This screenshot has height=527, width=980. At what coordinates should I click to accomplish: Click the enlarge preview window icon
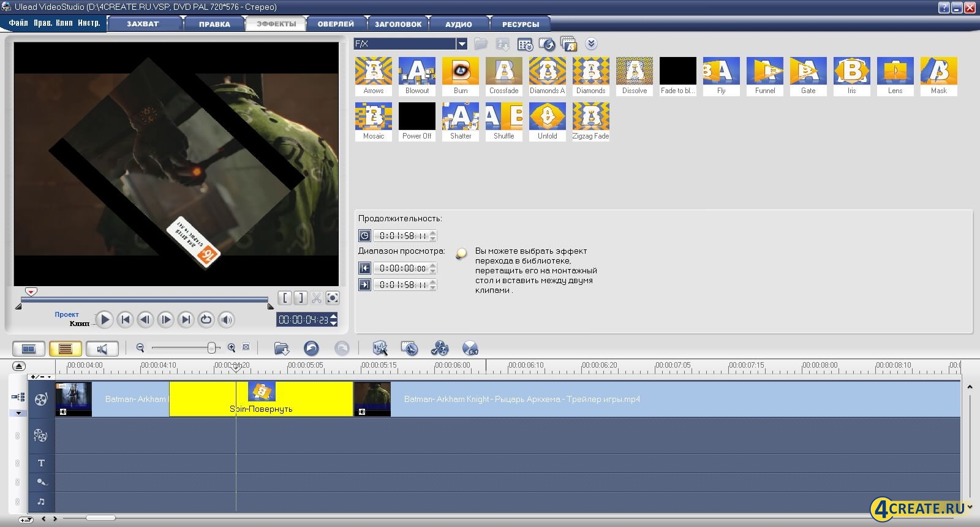(x=333, y=298)
